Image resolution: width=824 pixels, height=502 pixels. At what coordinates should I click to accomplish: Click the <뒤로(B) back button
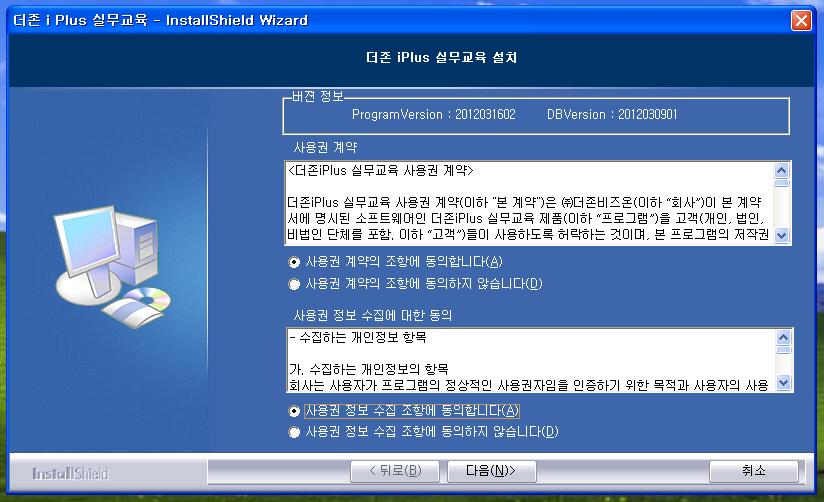tap(395, 472)
